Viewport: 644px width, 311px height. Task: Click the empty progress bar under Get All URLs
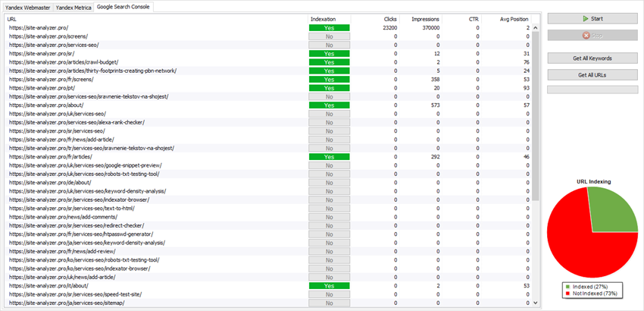click(x=592, y=90)
